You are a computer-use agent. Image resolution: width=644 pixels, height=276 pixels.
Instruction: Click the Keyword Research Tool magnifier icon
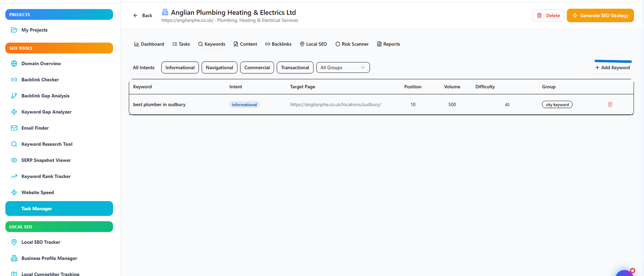point(14,144)
